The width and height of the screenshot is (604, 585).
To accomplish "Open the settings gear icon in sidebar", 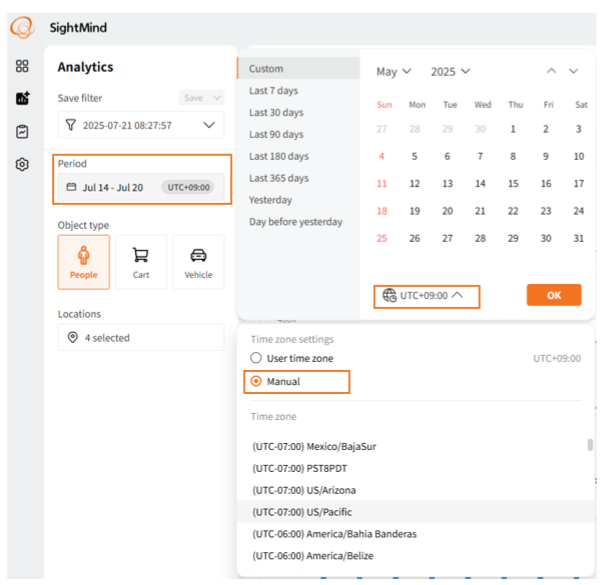I will [22, 164].
